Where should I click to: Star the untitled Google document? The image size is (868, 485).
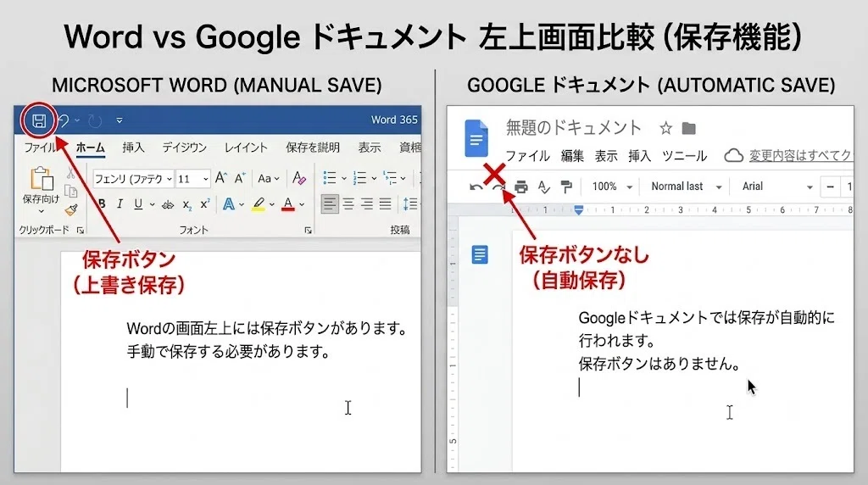(x=666, y=129)
